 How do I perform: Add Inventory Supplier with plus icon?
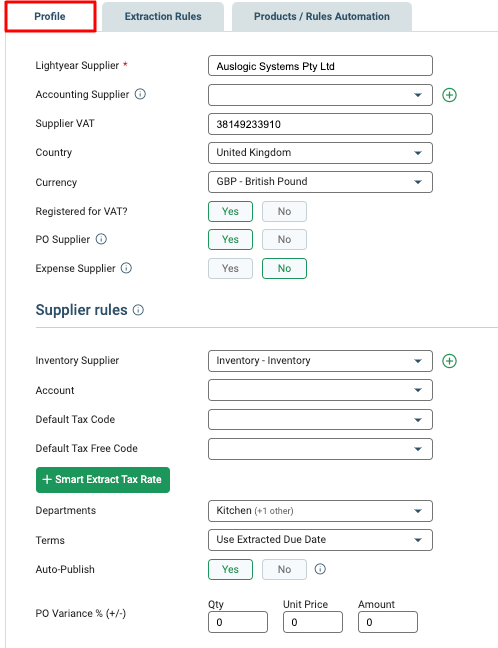[449, 361]
